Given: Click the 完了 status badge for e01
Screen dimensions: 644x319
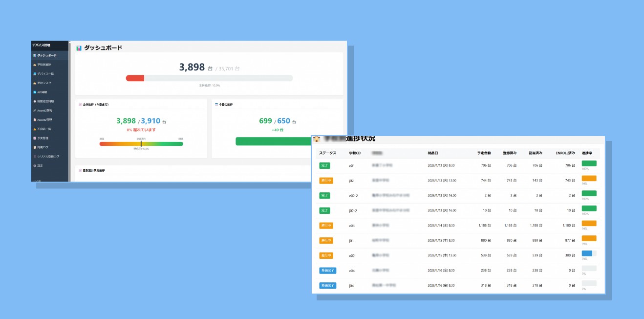Looking at the screenshot, I should 325,165.
